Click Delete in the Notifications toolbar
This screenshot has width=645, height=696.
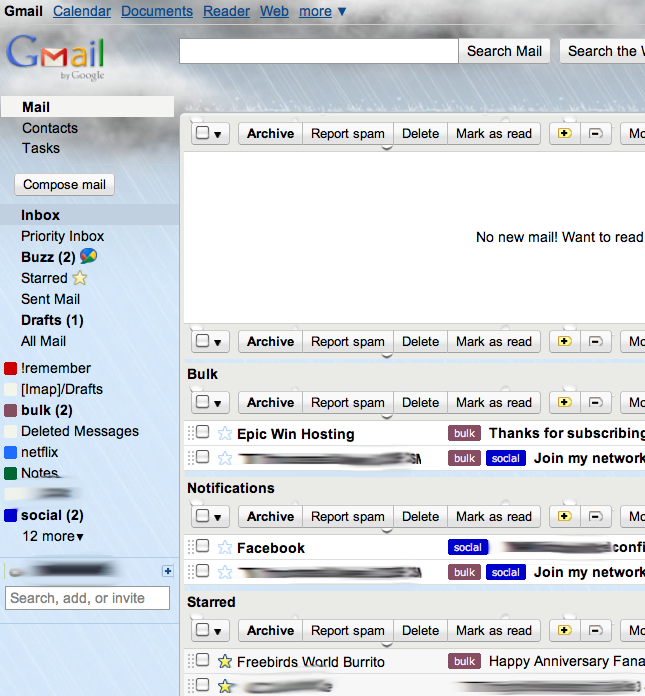click(420, 516)
